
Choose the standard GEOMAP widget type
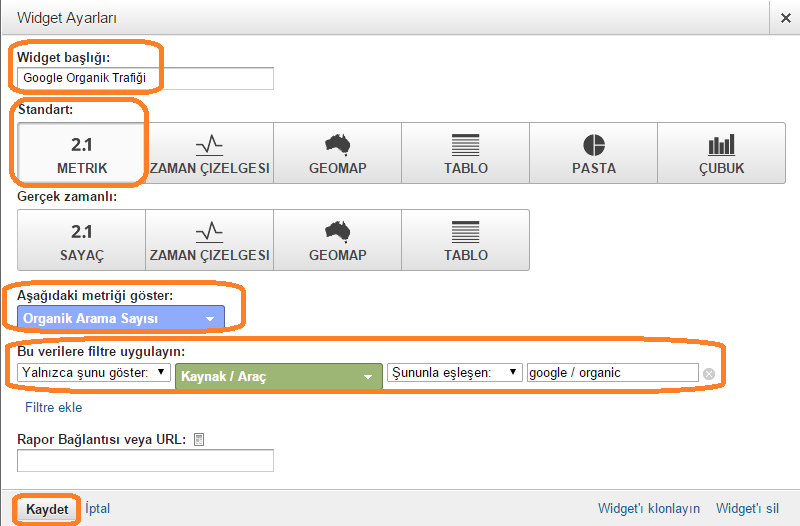[x=338, y=153]
